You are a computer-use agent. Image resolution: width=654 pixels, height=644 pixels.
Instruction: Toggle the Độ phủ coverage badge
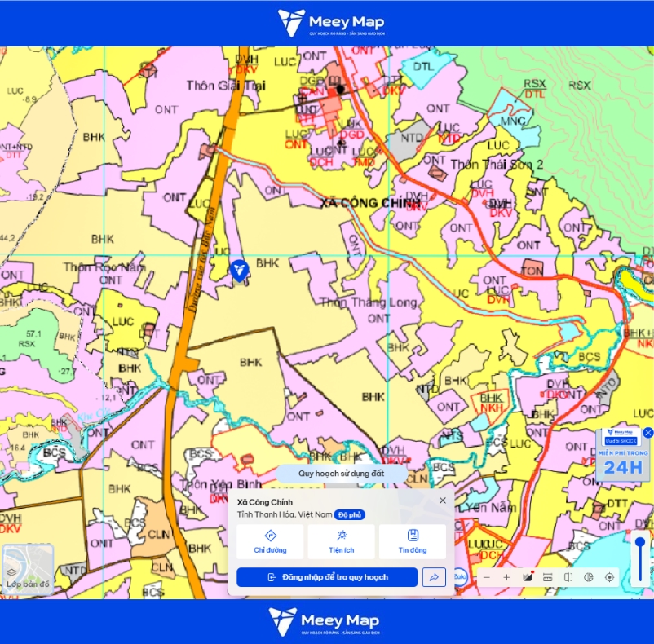tap(350, 514)
